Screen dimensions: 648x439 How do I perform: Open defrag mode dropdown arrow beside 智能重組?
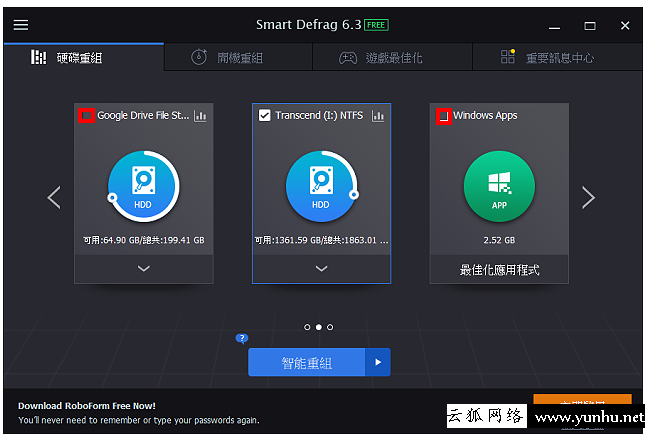[x=378, y=363]
